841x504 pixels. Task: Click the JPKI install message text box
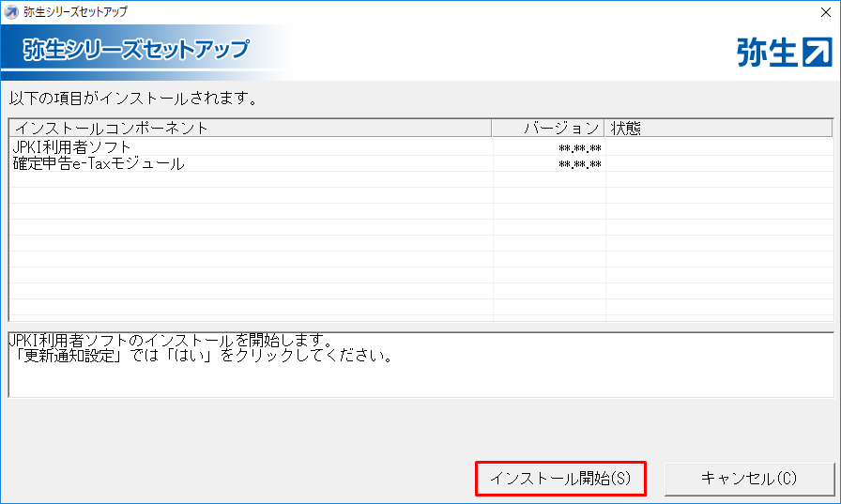pyautogui.click(x=421, y=364)
